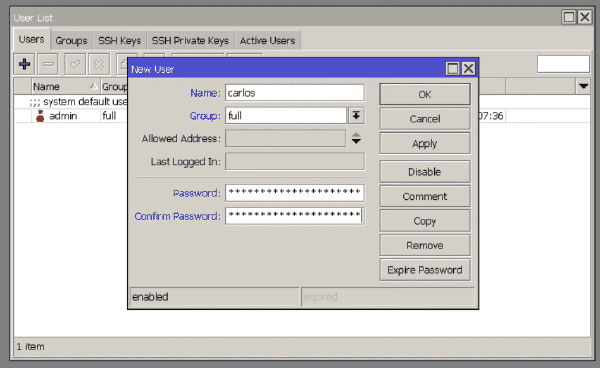Close the New User dialog
This screenshot has width=600, height=368.
(468, 69)
